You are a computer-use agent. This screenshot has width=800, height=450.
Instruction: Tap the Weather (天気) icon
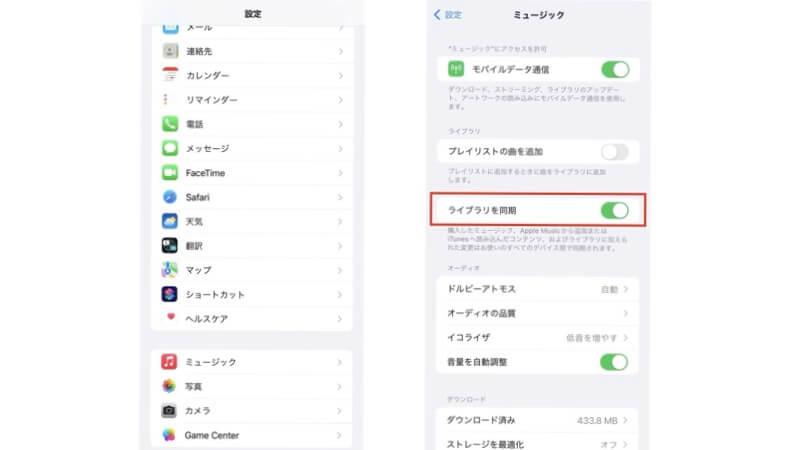pos(170,221)
